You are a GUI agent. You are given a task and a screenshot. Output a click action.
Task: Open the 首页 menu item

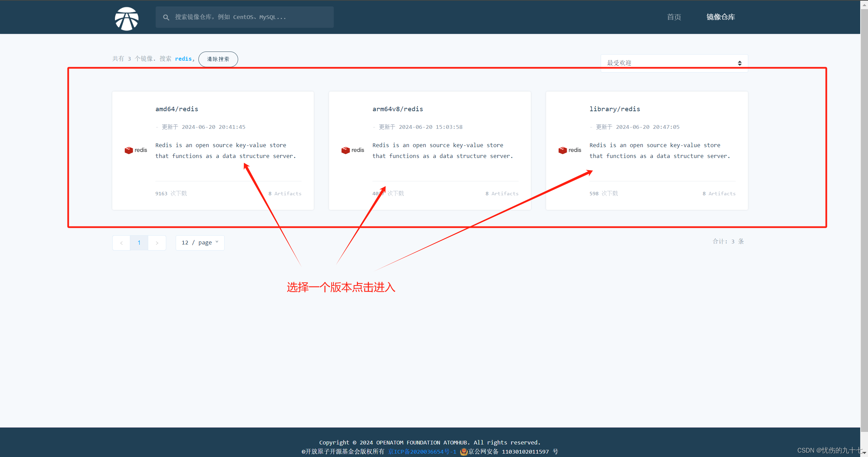(x=674, y=17)
